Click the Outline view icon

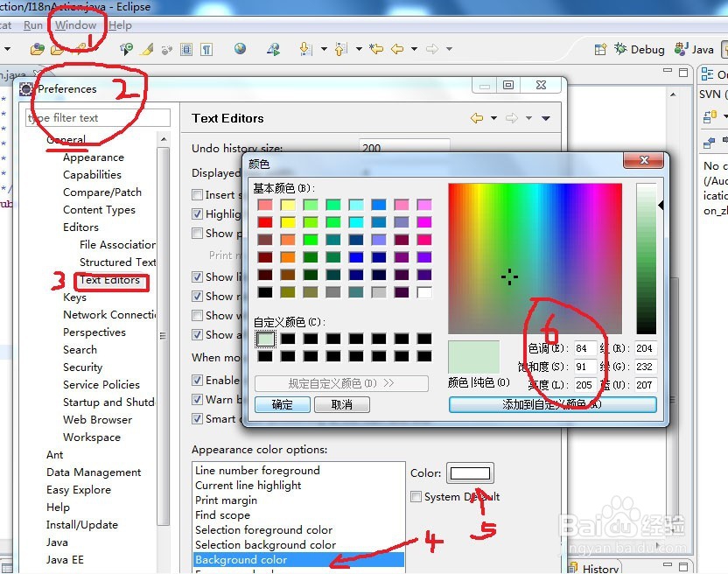709,73
